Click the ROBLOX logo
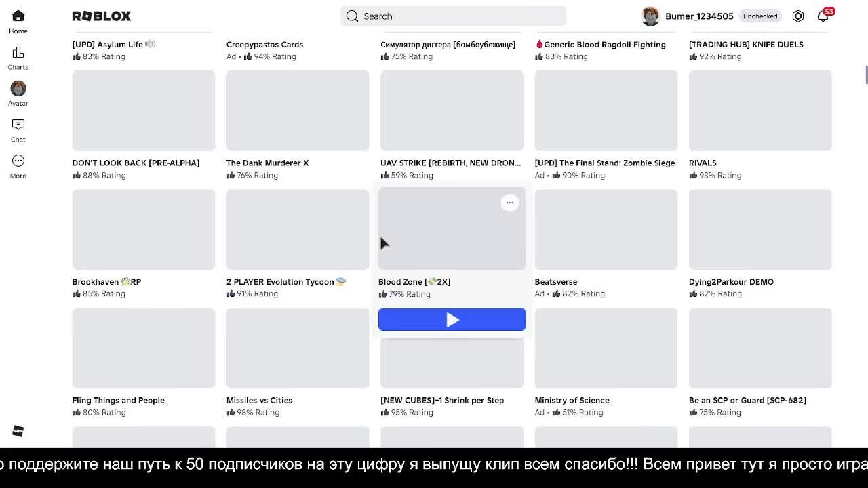The image size is (868, 488). (x=102, y=16)
